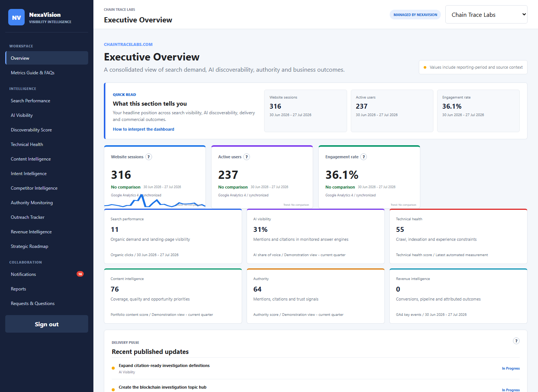Follow How to interpret the dashboard link
Screen dimensions: 538x392
pos(143,129)
